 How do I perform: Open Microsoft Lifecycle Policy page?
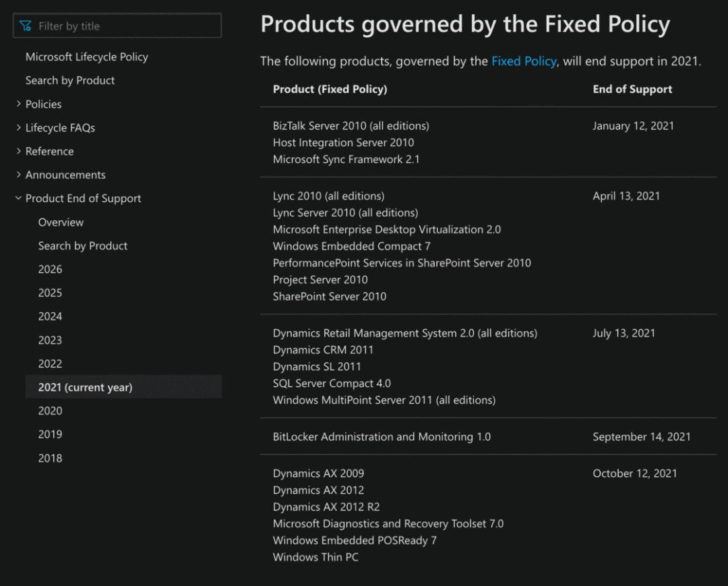click(x=86, y=57)
